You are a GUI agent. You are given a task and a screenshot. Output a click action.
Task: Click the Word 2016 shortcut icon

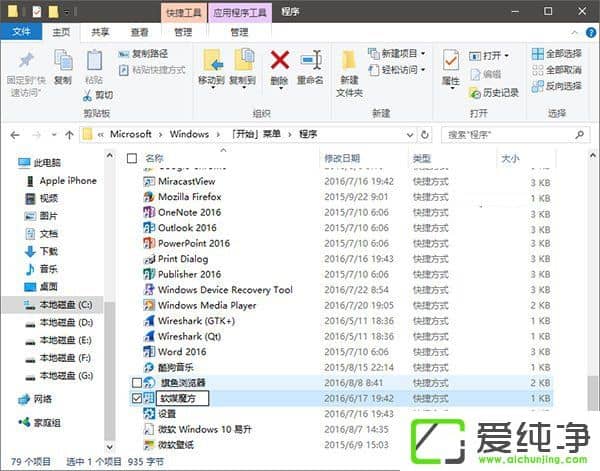point(149,352)
